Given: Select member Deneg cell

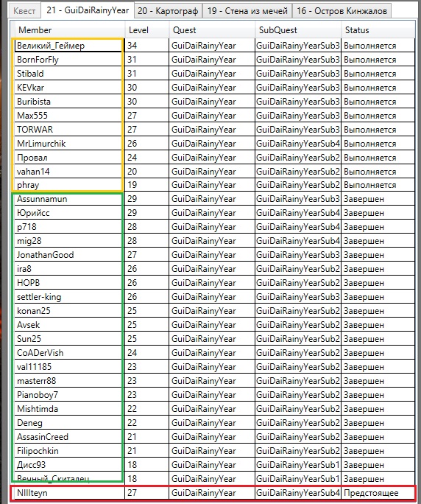Looking at the screenshot, I should 68,423.
